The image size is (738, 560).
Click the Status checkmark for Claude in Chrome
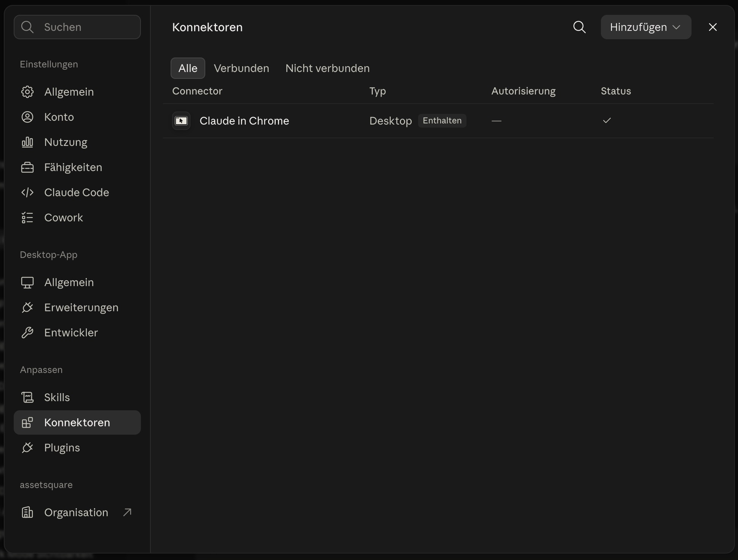coord(607,120)
